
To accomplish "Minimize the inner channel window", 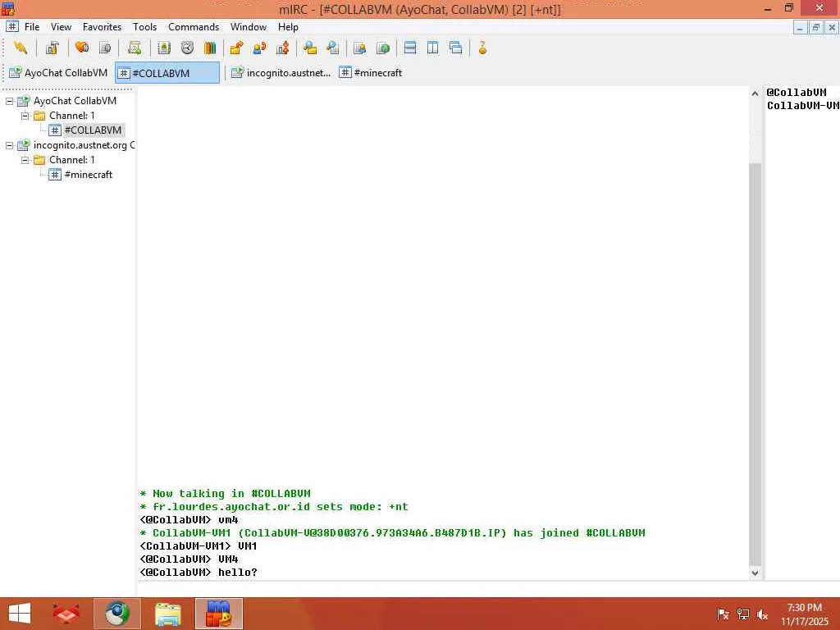I will pos(800,27).
